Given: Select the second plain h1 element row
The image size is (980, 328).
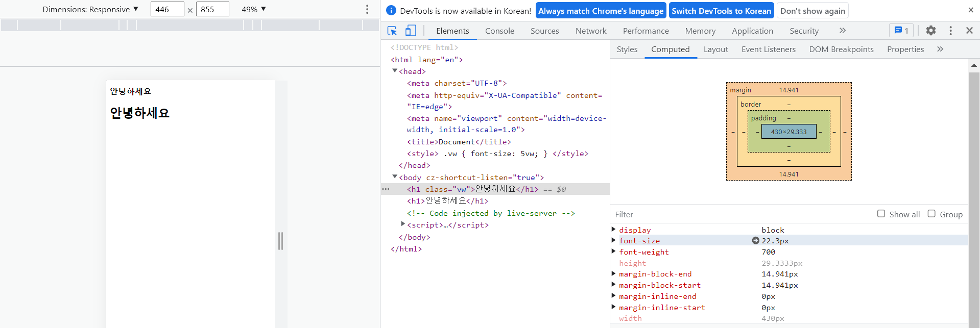Looking at the screenshot, I should (495, 201).
